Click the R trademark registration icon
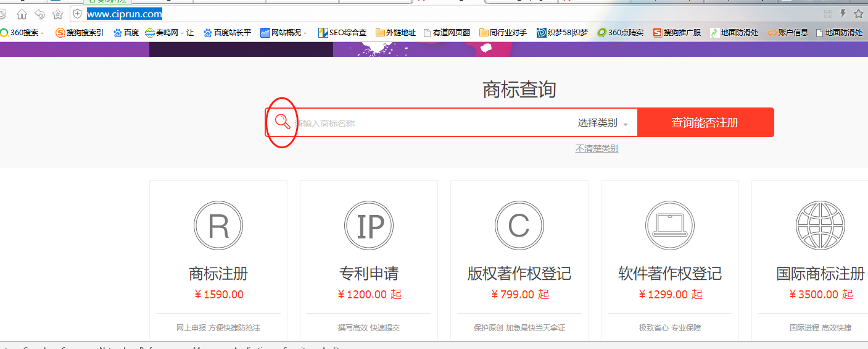This screenshot has height=349, width=868. tap(218, 226)
